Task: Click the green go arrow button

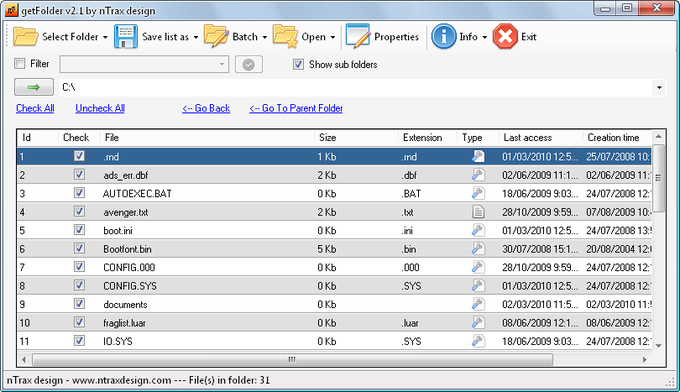Action: pyautogui.click(x=34, y=87)
